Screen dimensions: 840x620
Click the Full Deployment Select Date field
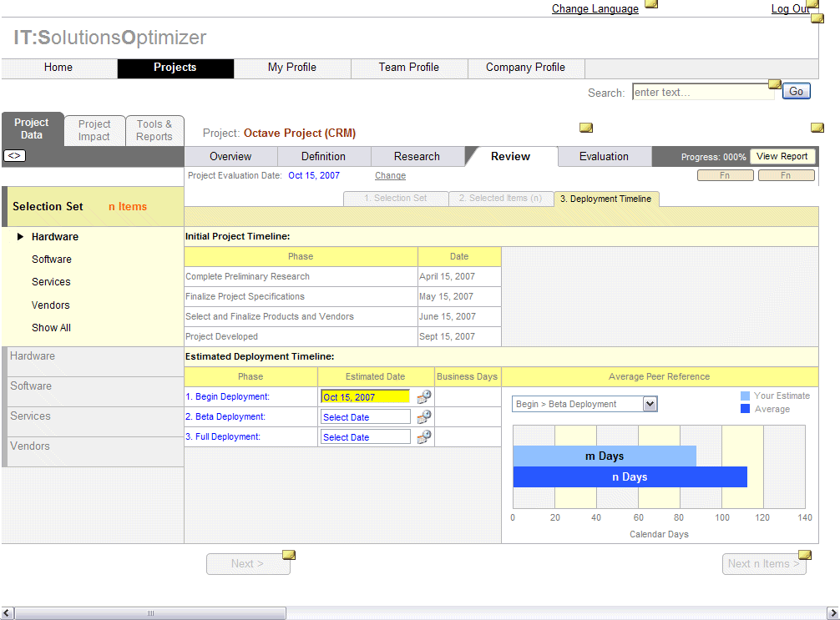click(x=366, y=437)
